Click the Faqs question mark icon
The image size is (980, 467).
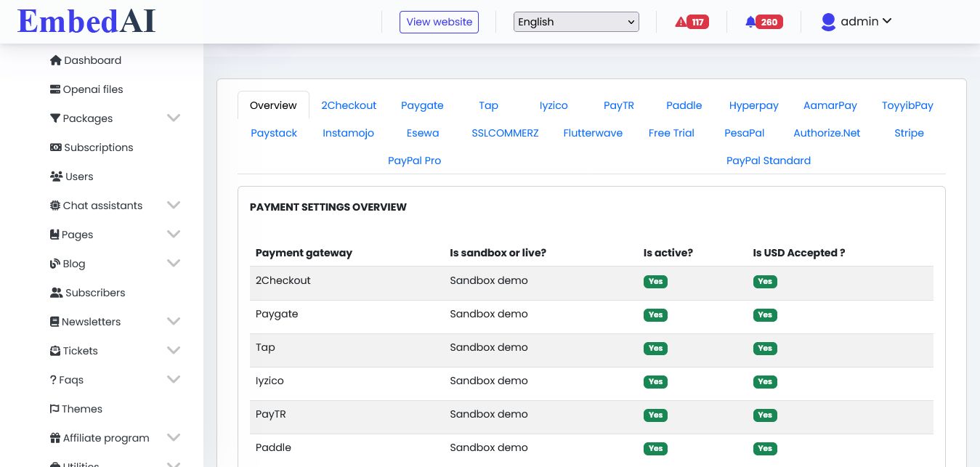(53, 380)
